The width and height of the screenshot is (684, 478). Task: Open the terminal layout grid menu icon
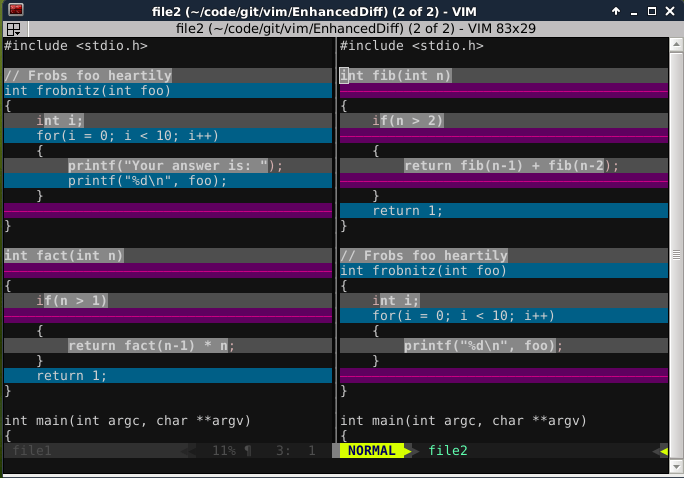14,29
